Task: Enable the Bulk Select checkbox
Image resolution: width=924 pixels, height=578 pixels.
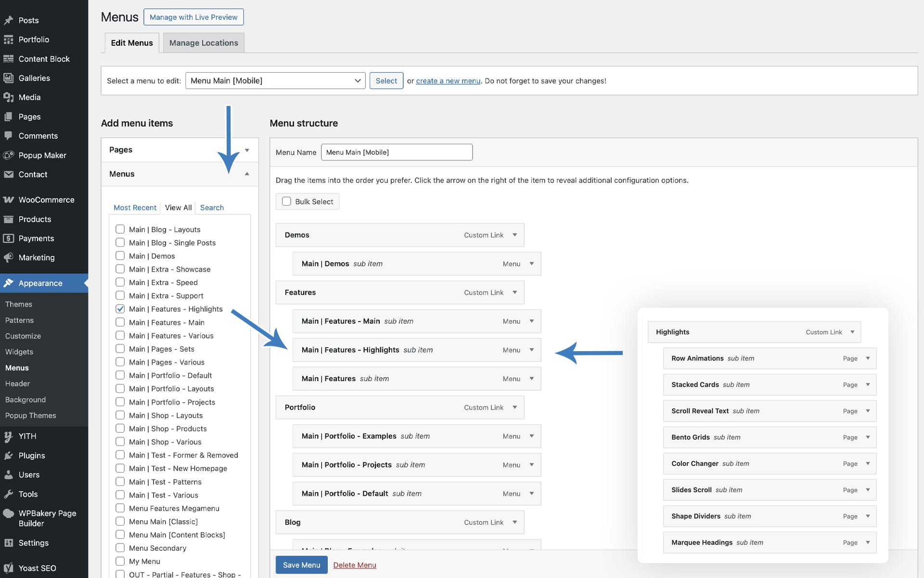Action: pos(286,201)
